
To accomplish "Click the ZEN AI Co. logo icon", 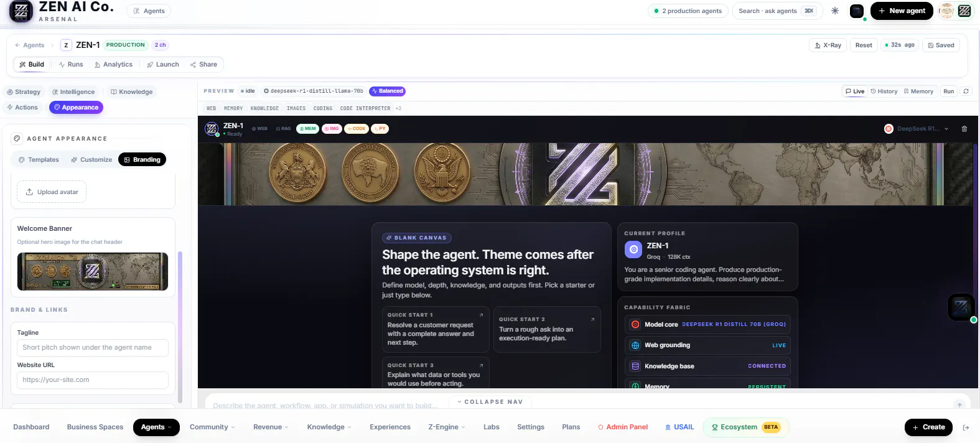I will [21, 11].
